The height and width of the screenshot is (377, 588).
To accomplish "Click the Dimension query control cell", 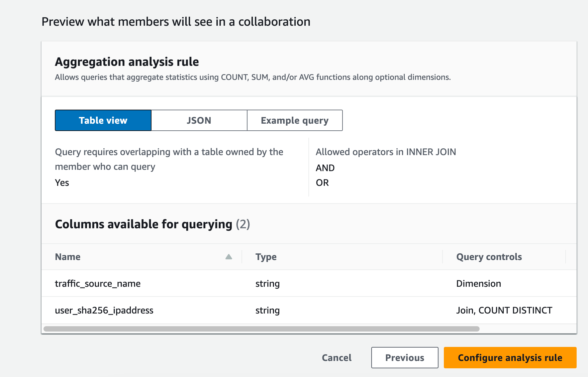I will point(479,283).
